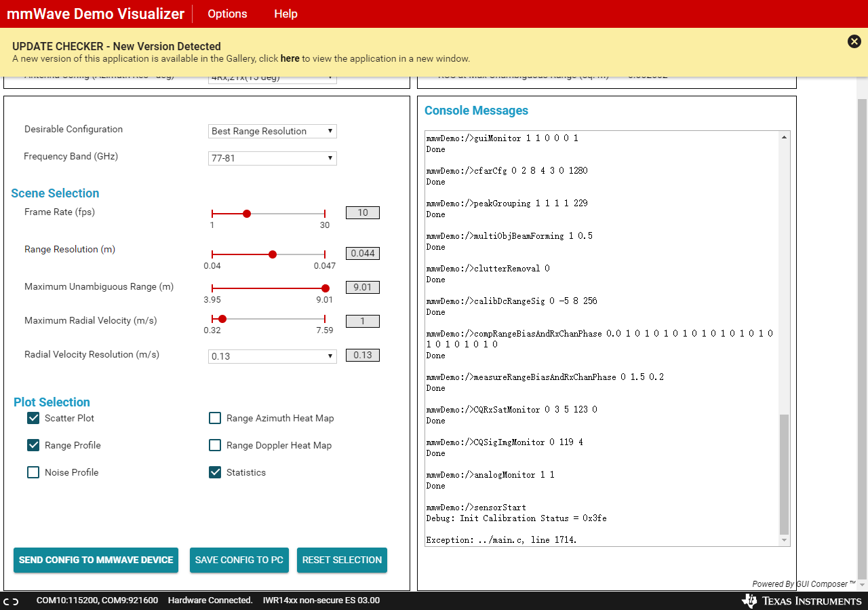Click the 'mmwDemo:/>sensorStart' console line
Image resolution: width=868 pixels, height=610 pixels.
point(476,508)
